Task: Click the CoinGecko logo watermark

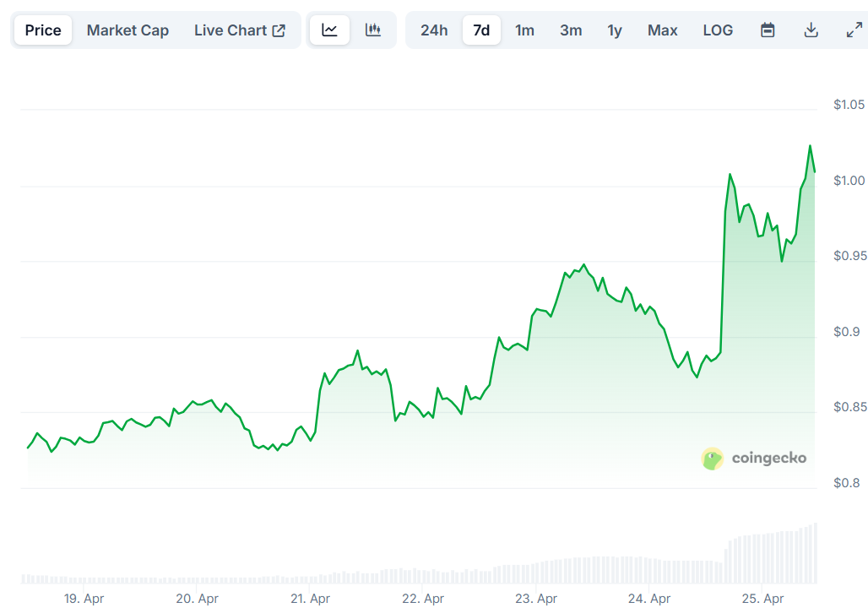Action: (x=754, y=459)
